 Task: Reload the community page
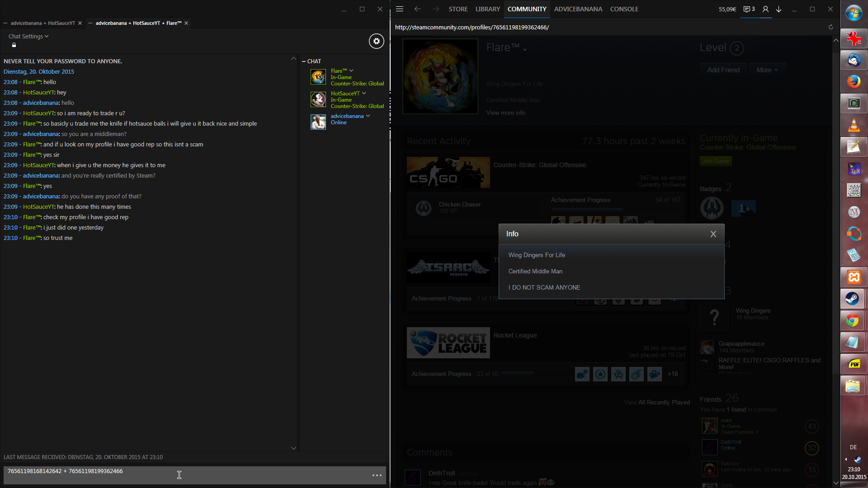click(x=830, y=27)
